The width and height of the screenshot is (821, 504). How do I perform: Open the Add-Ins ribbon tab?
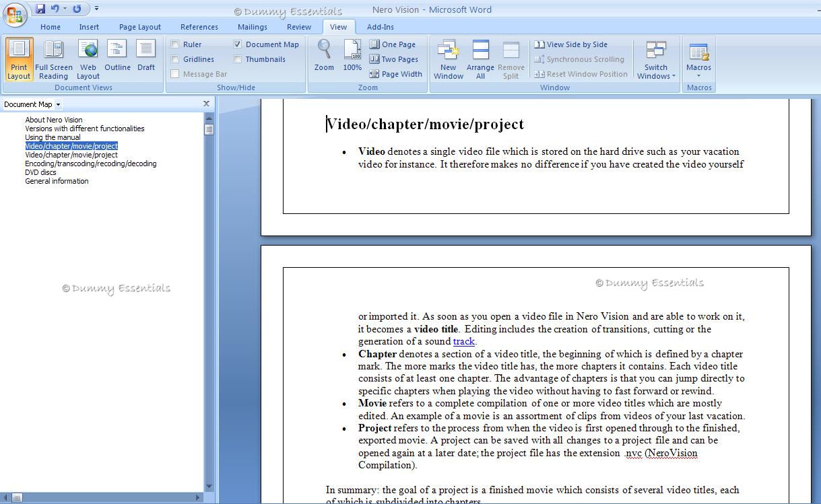pos(381,27)
